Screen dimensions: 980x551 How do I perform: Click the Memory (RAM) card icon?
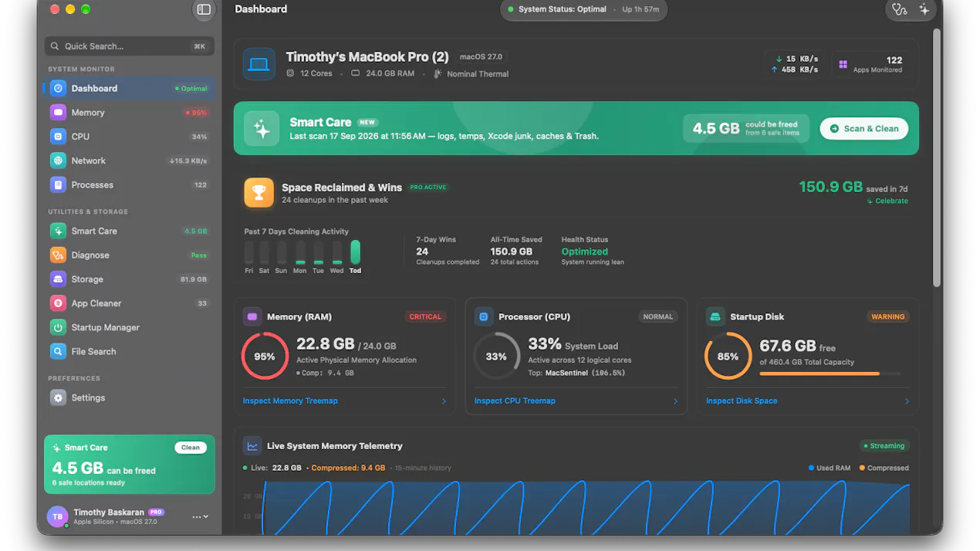coord(252,316)
